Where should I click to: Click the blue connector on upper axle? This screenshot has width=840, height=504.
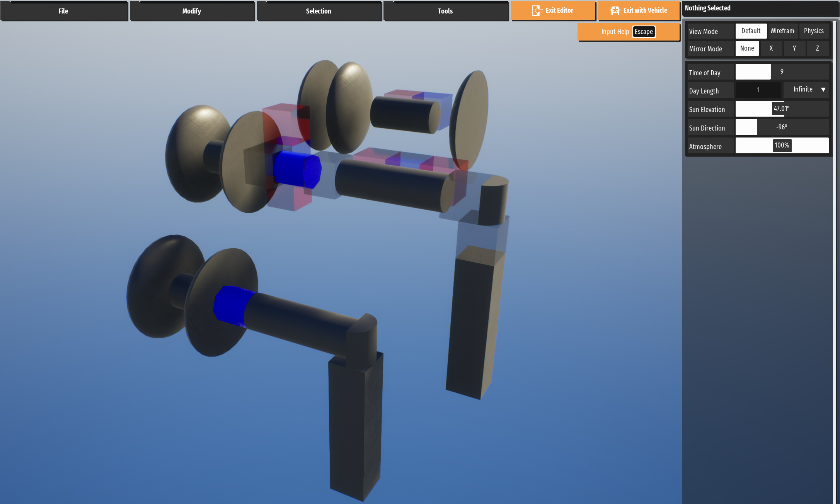pos(296,169)
